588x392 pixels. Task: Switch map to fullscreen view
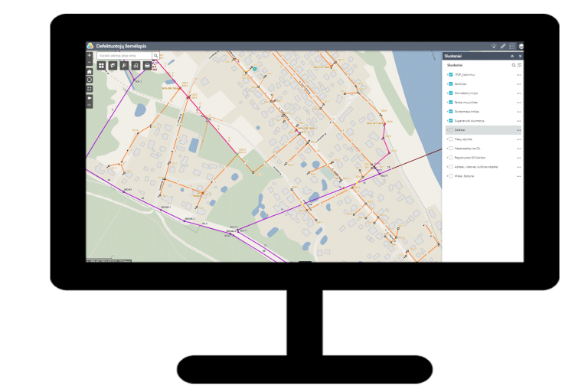(90, 89)
